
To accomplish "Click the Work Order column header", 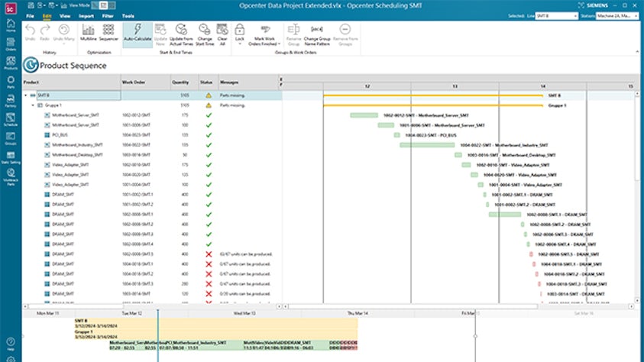I will point(145,82).
